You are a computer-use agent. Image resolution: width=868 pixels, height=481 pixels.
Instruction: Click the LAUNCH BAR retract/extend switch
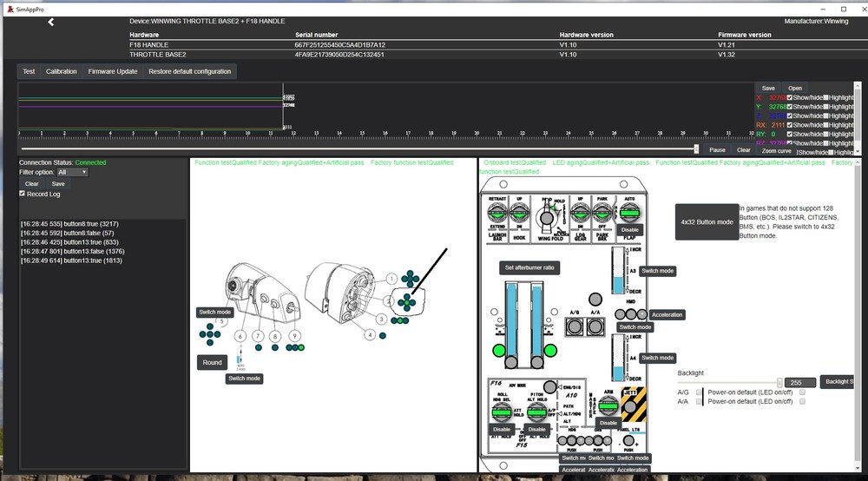pos(497,213)
